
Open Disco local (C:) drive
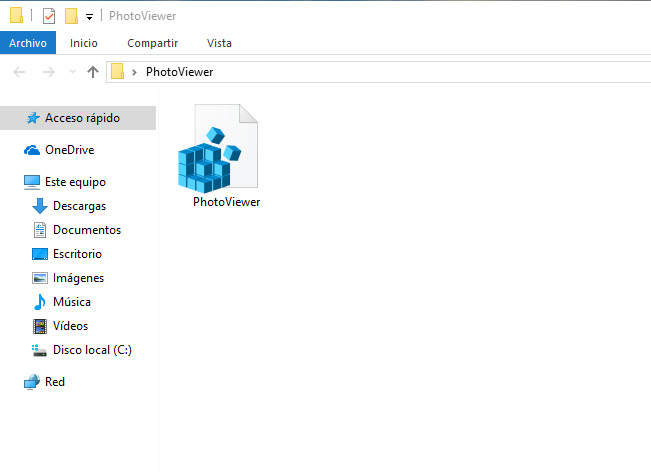92,350
